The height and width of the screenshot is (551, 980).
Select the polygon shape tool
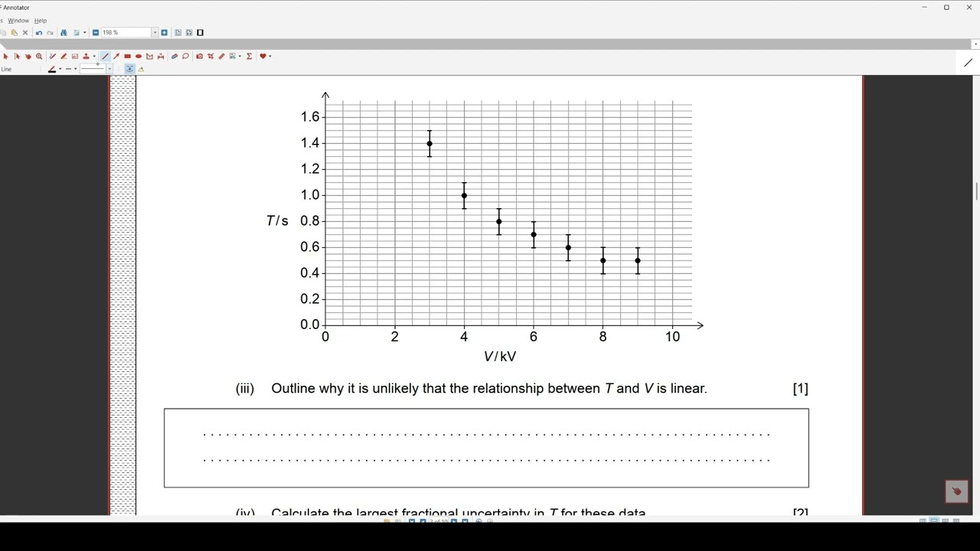click(x=149, y=57)
